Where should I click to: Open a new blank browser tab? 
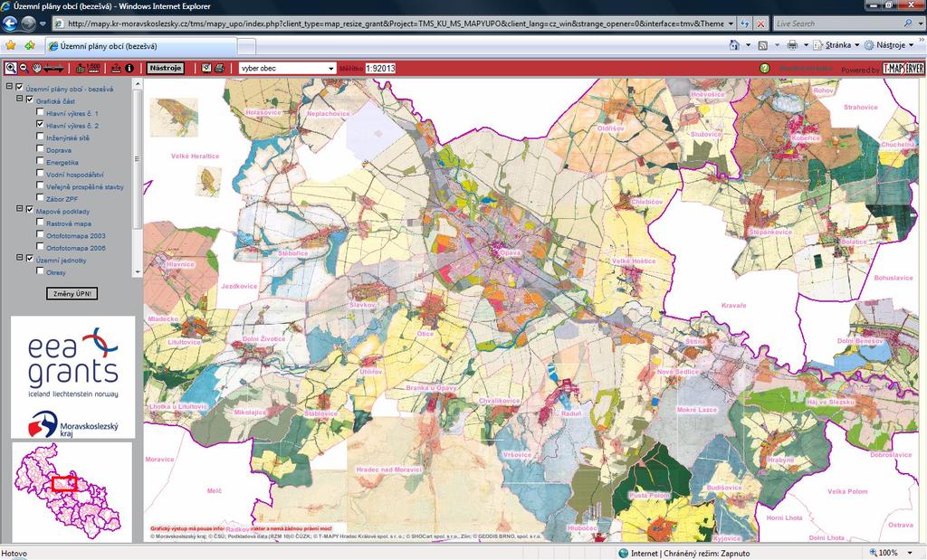(x=246, y=46)
